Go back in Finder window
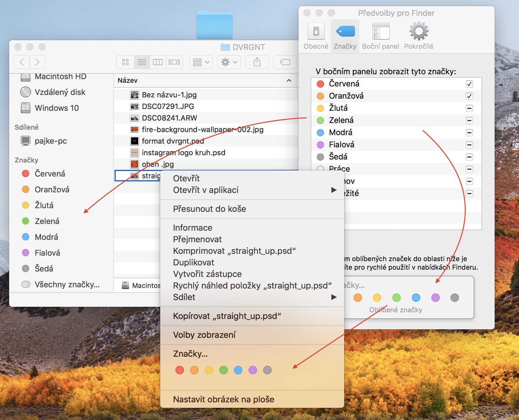519x420 pixels. pos(22,62)
